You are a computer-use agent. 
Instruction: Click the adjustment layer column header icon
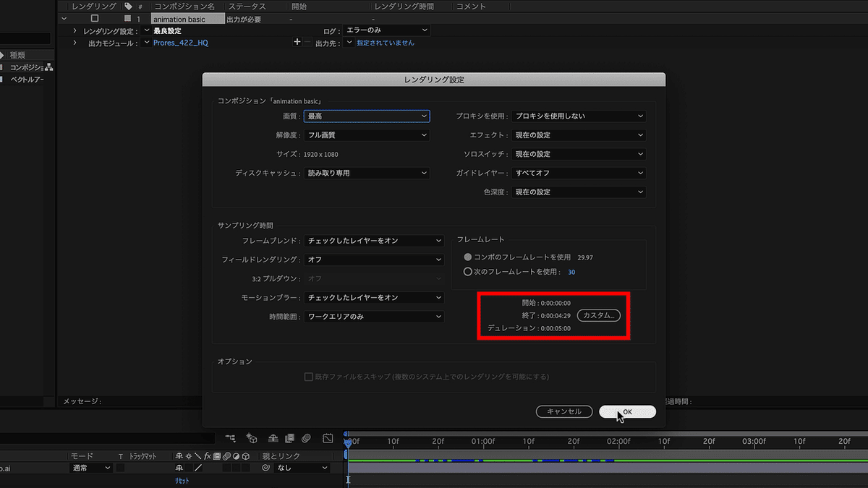(236, 456)
